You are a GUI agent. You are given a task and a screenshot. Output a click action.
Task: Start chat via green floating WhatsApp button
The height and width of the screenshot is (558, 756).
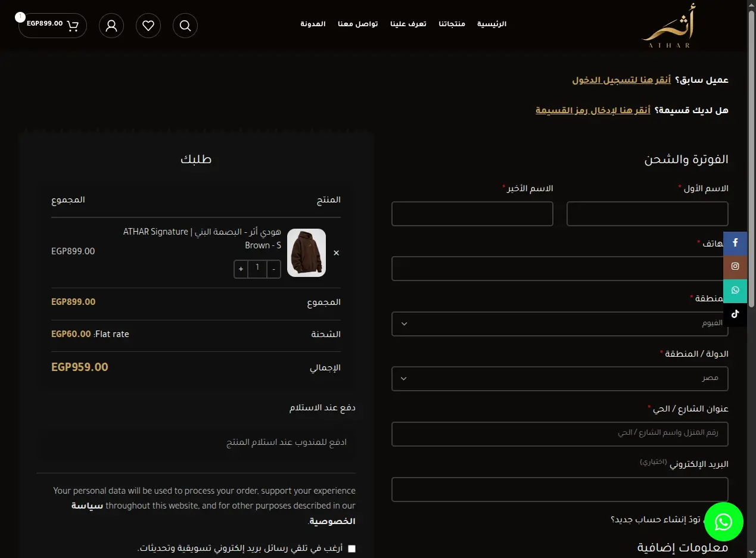pos(723,522)
